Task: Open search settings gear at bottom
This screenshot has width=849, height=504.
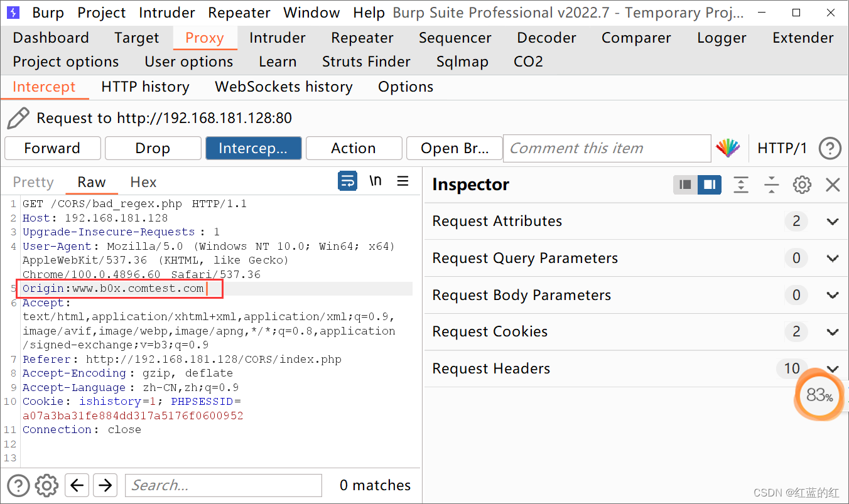Action: point(46,485)
